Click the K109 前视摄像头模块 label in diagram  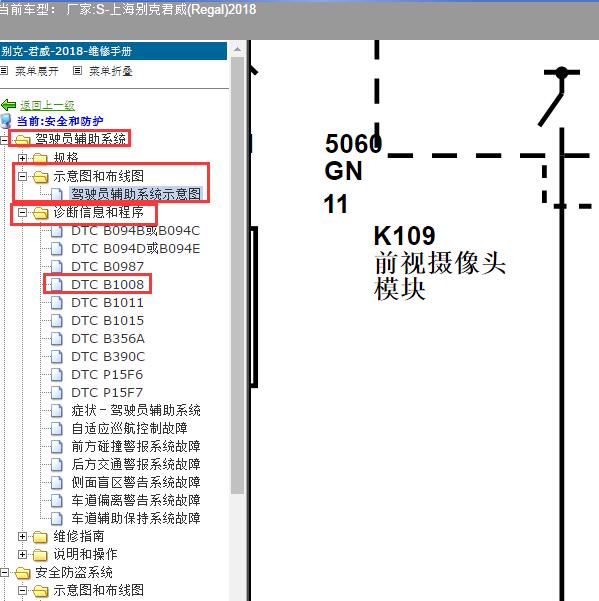tap(439, 262)
